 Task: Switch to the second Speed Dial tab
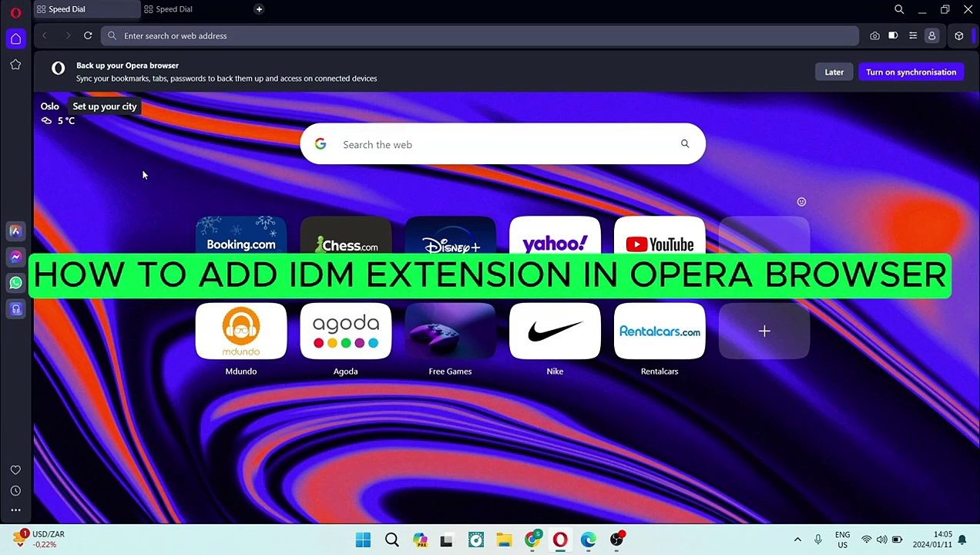[x=193, y=9]
